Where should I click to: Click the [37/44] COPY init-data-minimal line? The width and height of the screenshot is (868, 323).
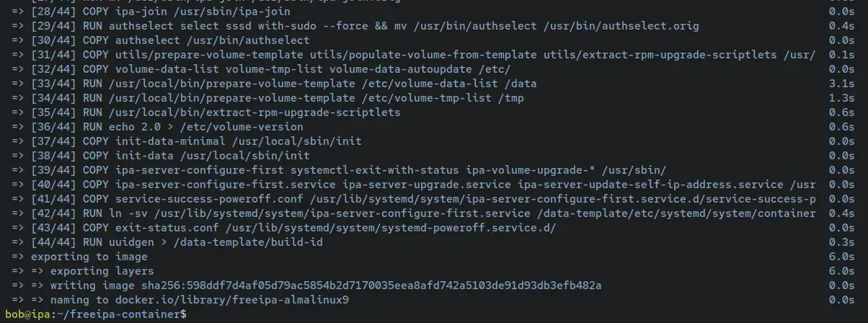tap(196, 141)
